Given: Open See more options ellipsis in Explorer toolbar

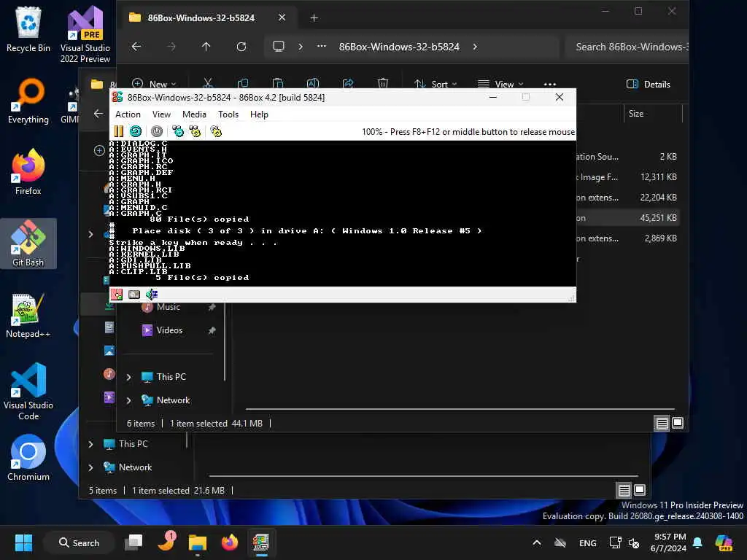Looking at the screenshot, I should click(550, 85).
